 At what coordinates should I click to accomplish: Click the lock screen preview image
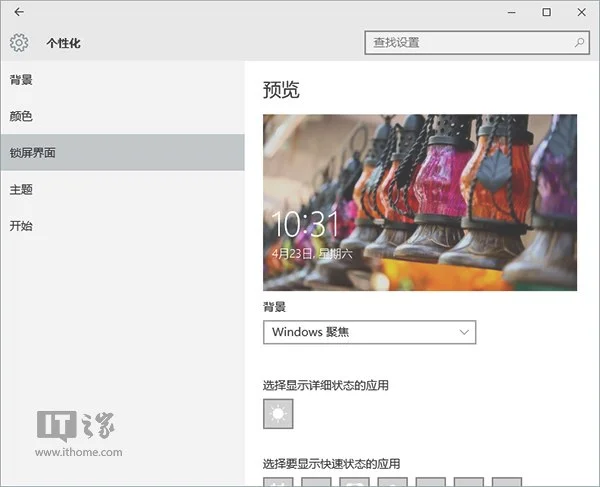419,202
